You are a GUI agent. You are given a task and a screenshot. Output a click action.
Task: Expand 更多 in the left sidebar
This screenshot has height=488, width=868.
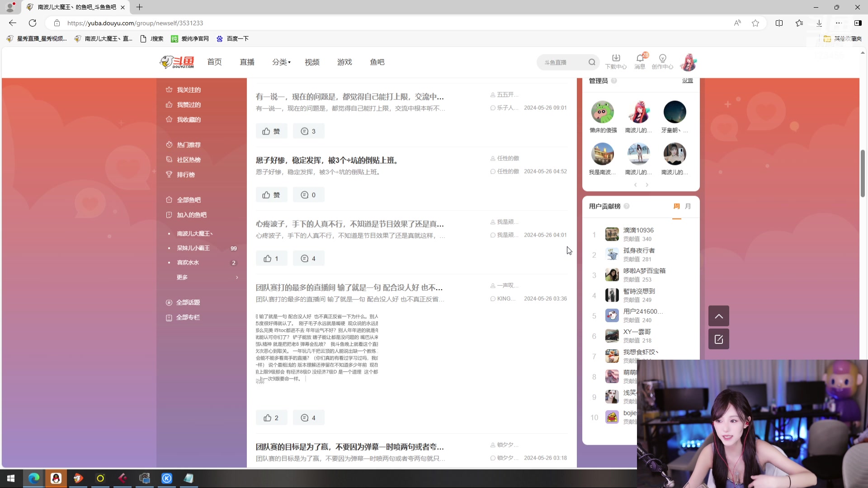[x=182, y=277]
